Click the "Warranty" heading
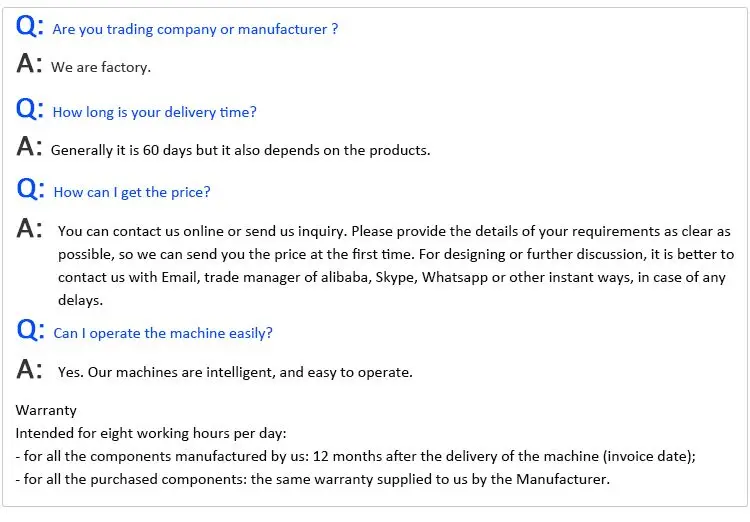The height and width of the screenshot is (522, 750). [x=46, y=410]
